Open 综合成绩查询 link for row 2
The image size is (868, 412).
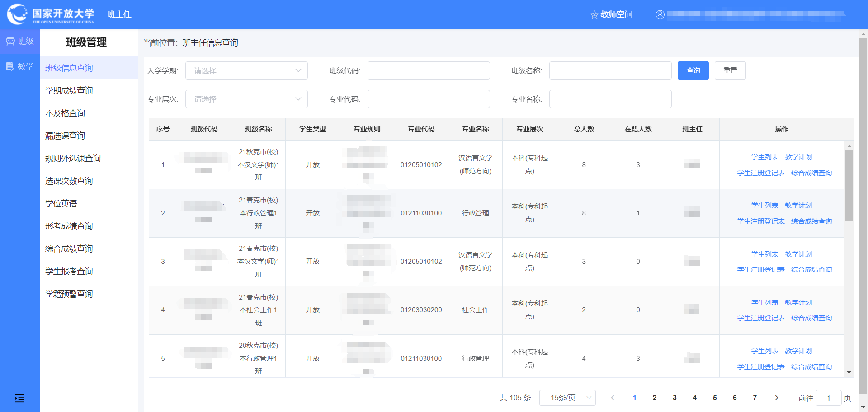811,221
